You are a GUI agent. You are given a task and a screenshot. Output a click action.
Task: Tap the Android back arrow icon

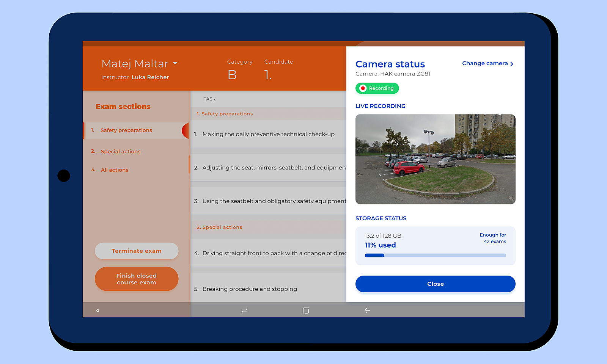click(x=367, y=311)
